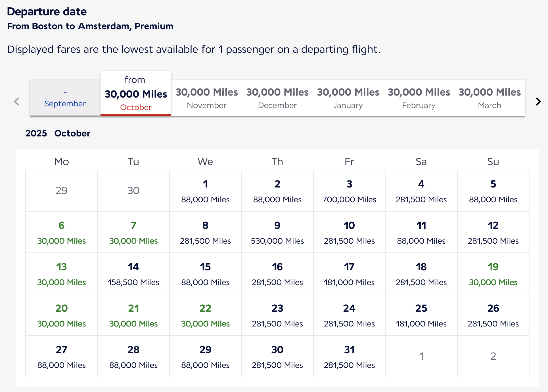548x392 pixels.
Task: Select the active October tab
Action: pos(136,94)
